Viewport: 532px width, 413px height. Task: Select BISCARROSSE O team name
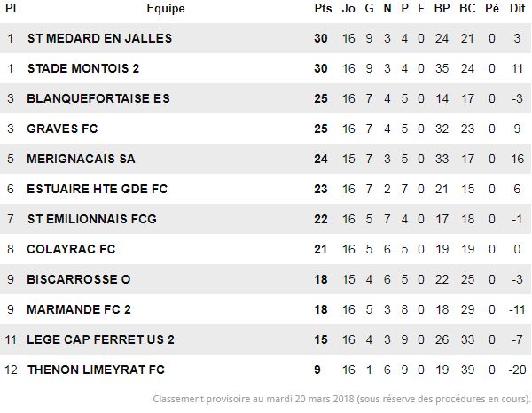point(79,279)
